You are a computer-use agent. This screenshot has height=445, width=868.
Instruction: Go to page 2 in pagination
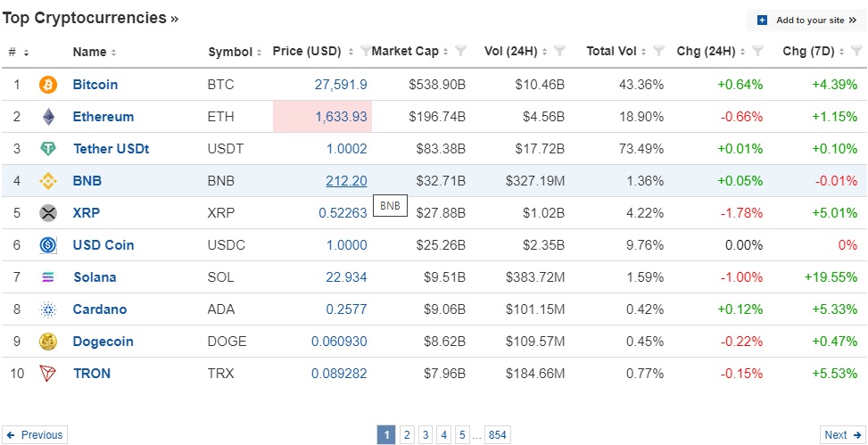pyautogui.click(x=407, y=435)
